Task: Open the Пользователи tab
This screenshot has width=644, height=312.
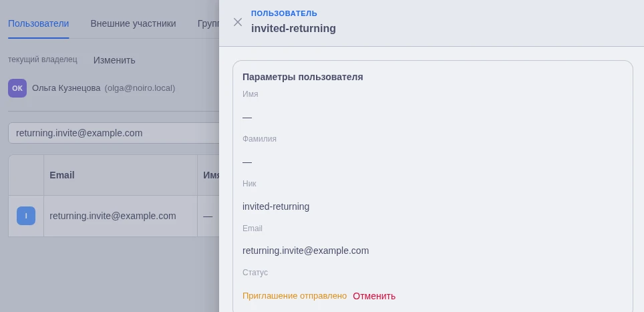Action: coord(39,23)
